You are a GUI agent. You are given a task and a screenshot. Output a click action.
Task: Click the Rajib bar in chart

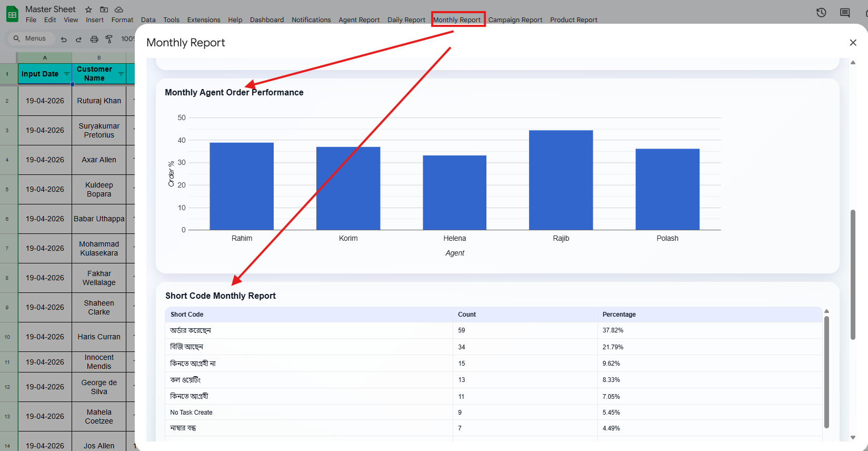tap(561, 180)
